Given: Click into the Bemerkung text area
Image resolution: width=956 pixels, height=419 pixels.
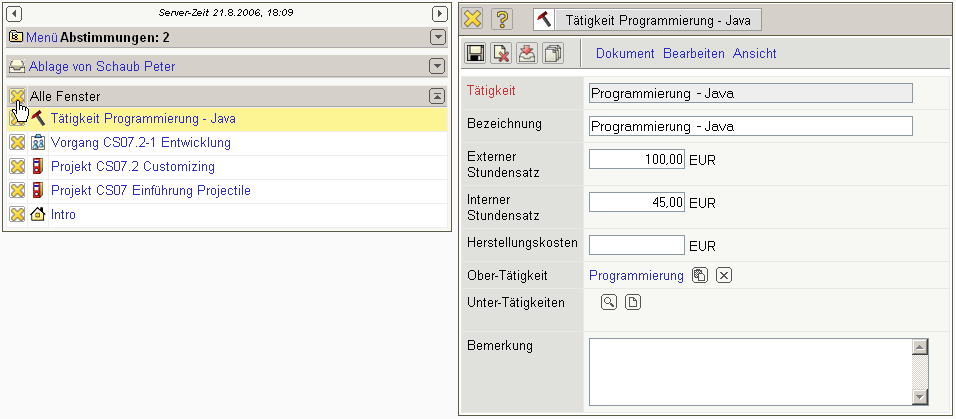Looking at the screenshot, I should pos(751,372).
